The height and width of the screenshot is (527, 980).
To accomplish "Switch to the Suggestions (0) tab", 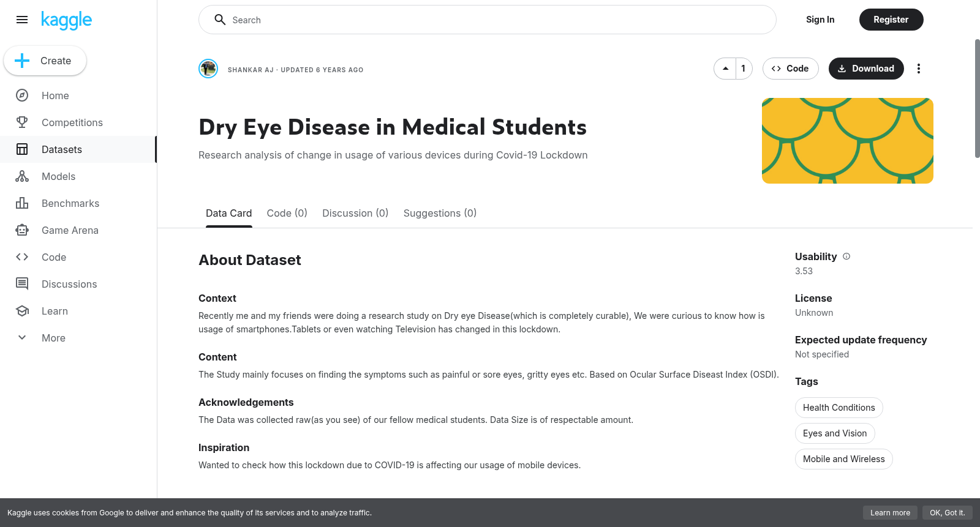I will click(x=440, y=213).
